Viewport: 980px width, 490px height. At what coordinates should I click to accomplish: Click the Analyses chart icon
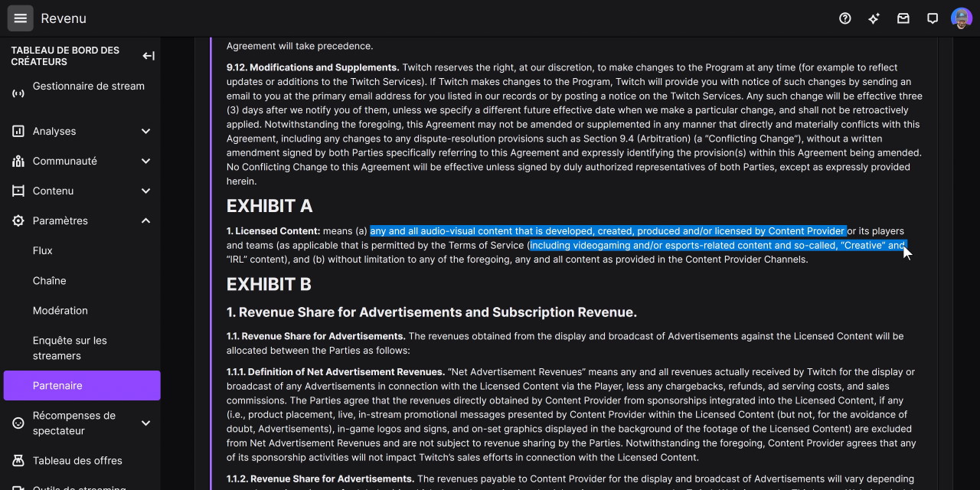click(18, 131)
